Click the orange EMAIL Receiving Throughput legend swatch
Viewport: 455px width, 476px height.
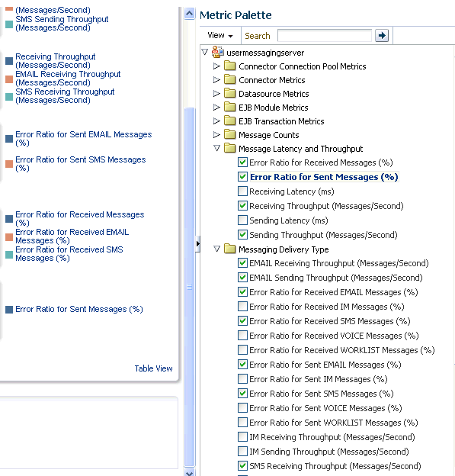[9, 79]
